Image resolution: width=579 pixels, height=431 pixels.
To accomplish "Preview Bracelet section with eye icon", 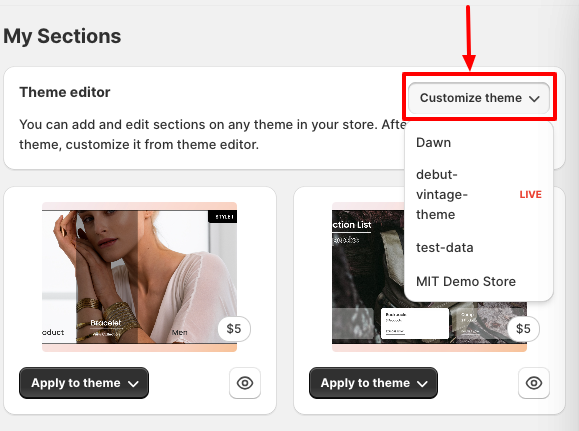I will coord(245,383).
